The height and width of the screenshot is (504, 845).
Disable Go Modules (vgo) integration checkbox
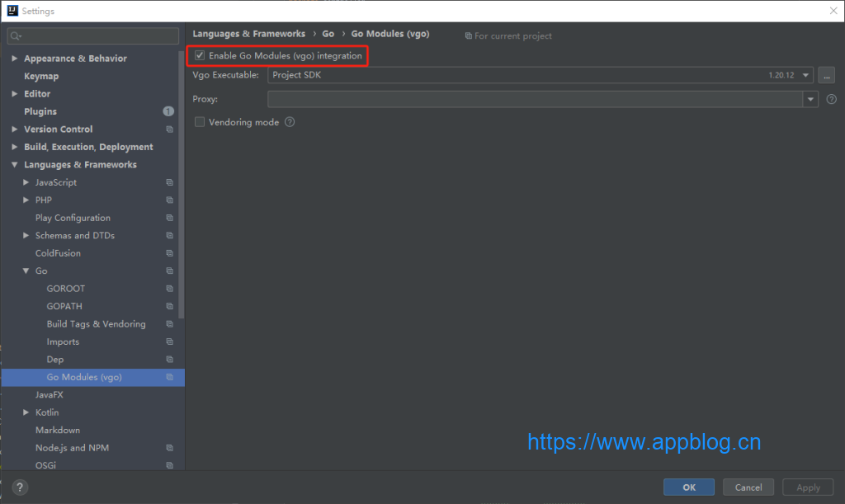200,56
